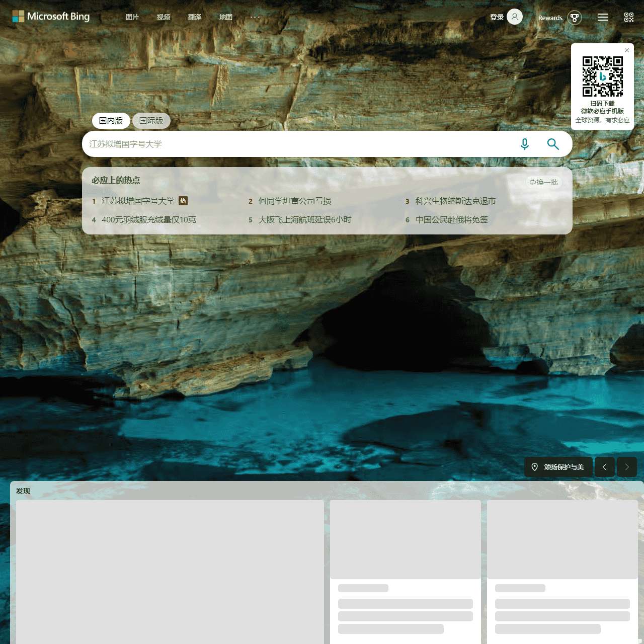Open 翻译 translate tab
The image size is (644, 644).
click(194, 17)
